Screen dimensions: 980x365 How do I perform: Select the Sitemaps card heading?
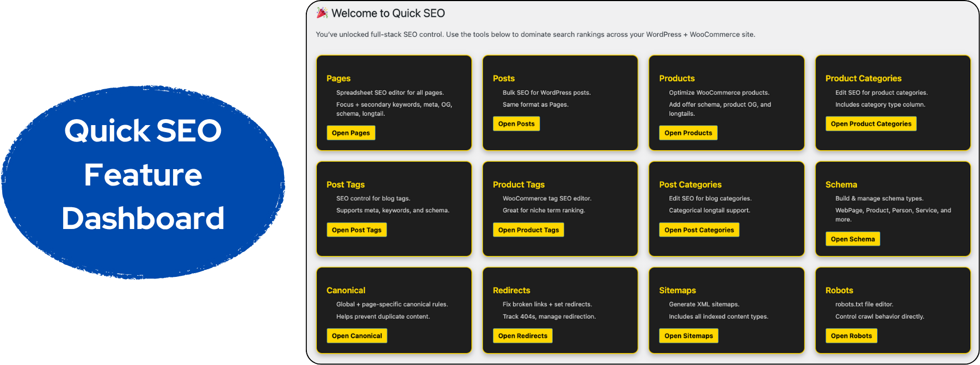pos(677,290)
